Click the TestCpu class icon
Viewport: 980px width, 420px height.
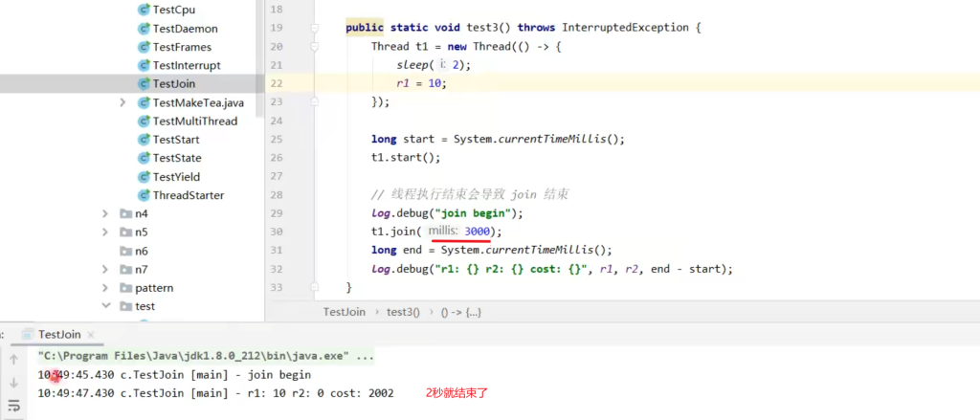pyautogui.click(x=144, y=10)
